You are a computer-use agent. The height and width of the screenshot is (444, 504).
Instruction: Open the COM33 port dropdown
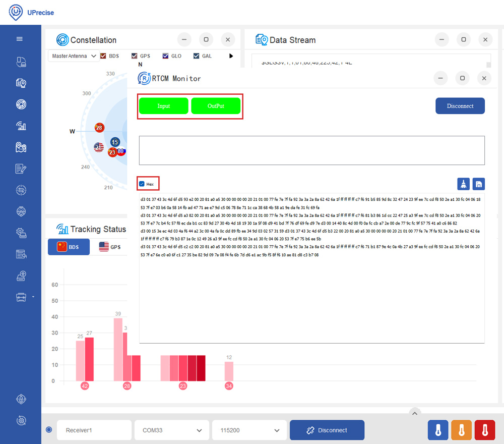click(171, 430)
